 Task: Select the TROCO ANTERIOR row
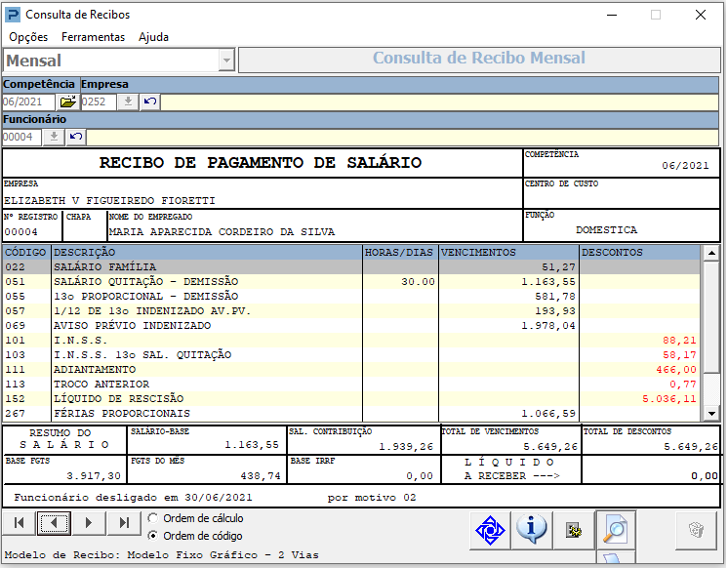point(351,385)
